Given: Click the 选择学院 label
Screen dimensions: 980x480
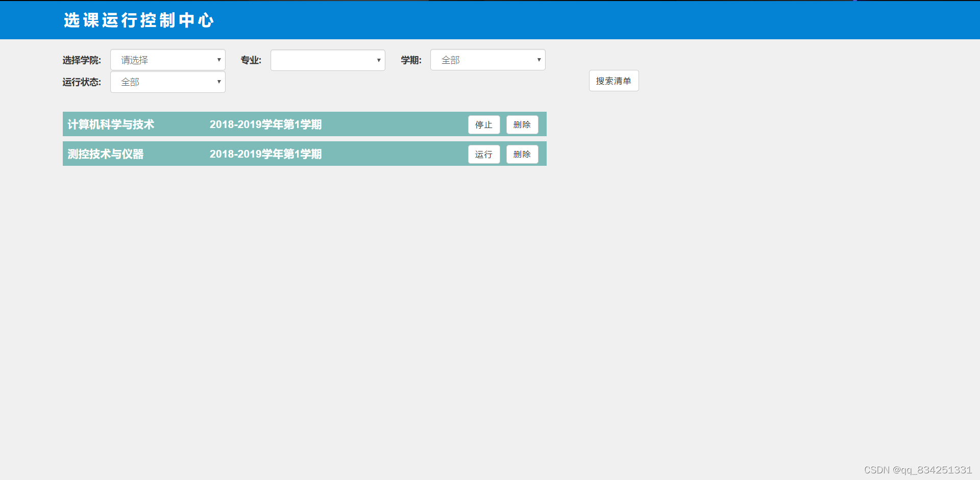Looking at the screenshot, I should click(82, 60).
